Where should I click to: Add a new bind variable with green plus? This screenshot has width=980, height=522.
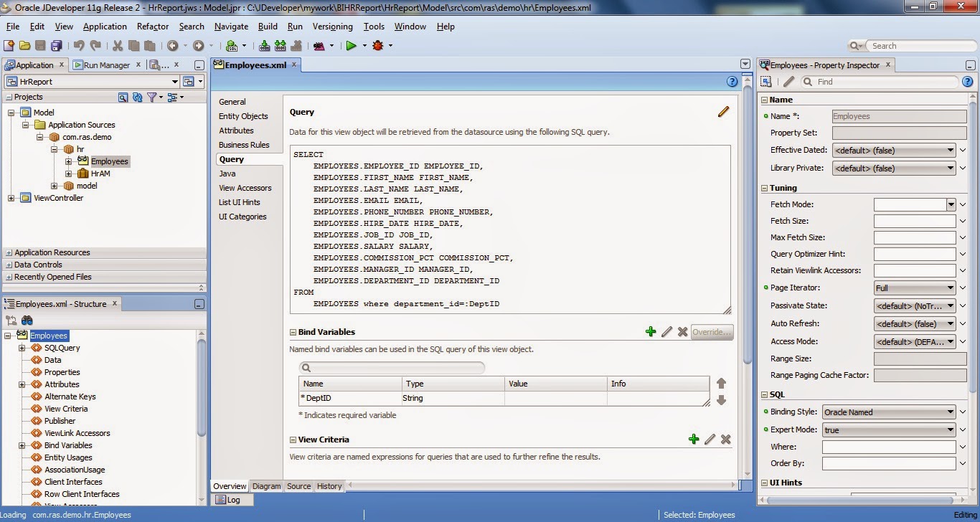pos(651,331)
